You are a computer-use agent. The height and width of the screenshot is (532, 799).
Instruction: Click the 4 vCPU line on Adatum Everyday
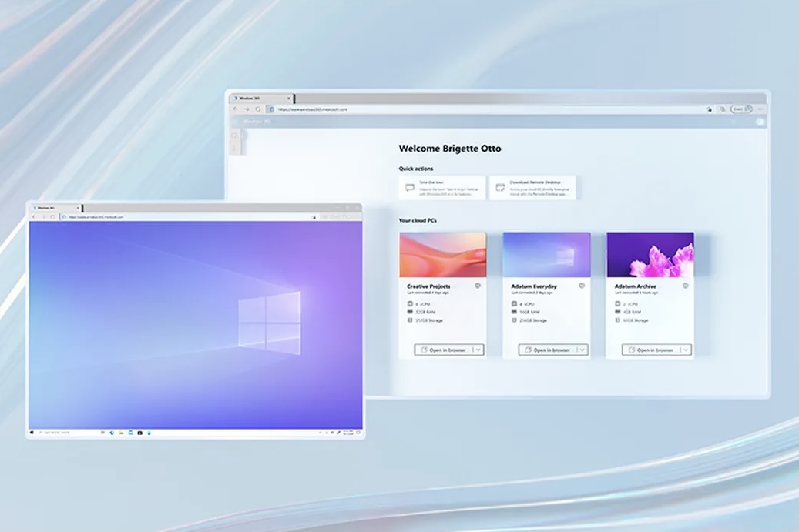[x=523, y=304]
